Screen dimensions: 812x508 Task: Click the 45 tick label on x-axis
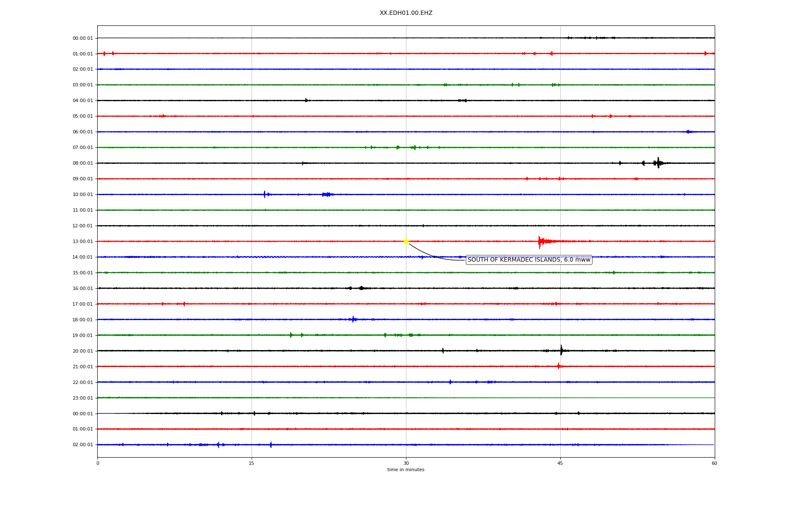pos(560,463)
